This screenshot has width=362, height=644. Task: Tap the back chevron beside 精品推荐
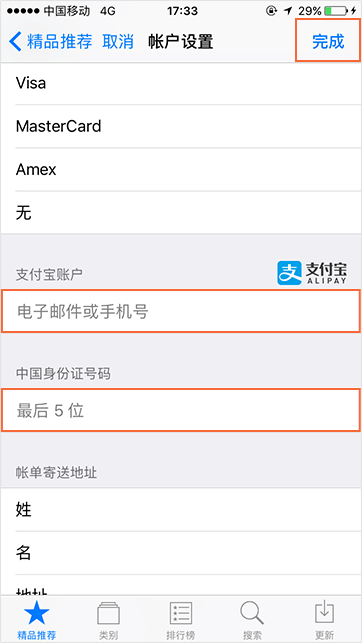coord(15,42)
